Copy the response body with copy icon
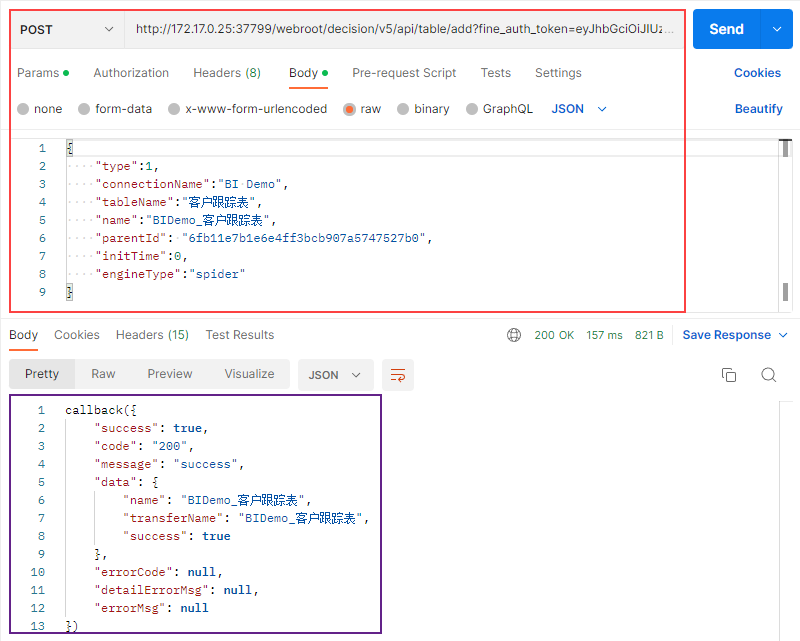The image size is (800, 641). pyautogui.click(x=729, y=375)
